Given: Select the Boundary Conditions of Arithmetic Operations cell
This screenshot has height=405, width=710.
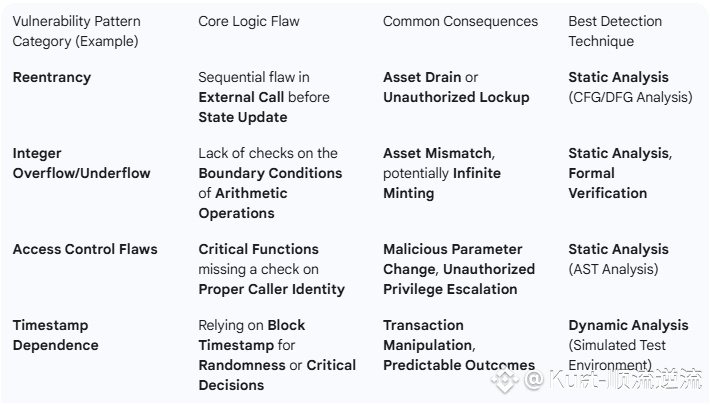Looking at the screenshot, I should (x=270, y=183).
